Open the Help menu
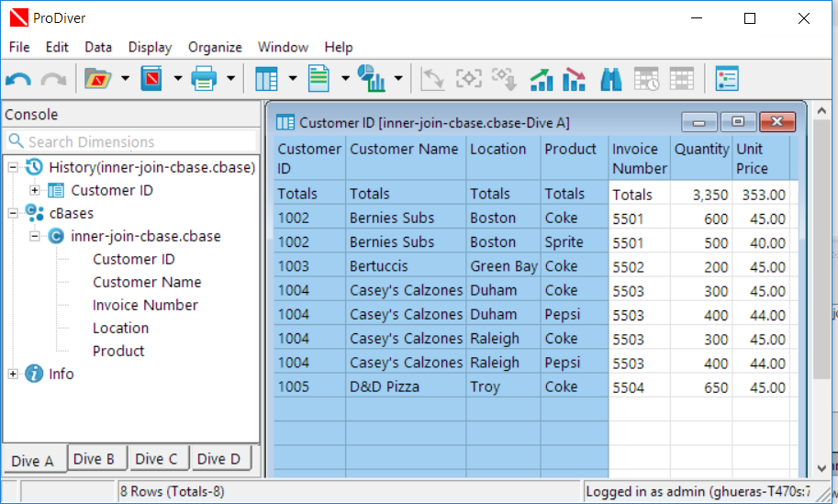Viewport: 838px width, 504px height. tap(339, 47)
